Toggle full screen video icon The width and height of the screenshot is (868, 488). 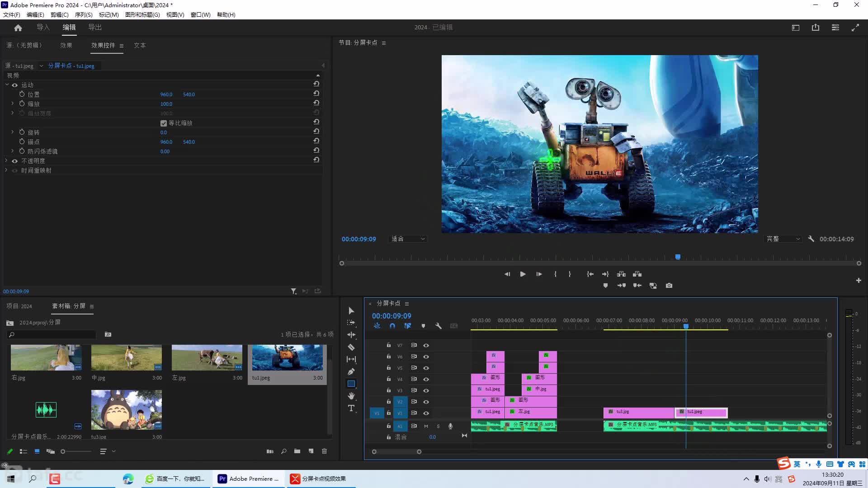click(x=855, y=28)
